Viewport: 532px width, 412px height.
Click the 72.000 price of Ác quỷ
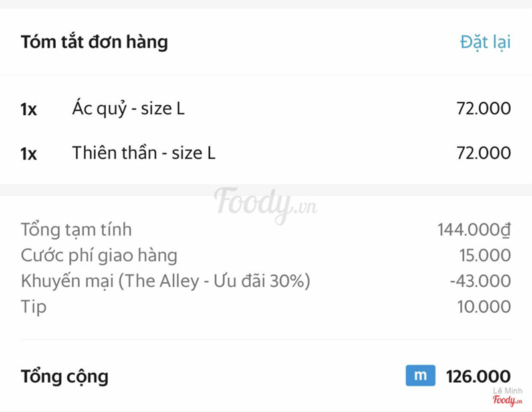(x=483, y=109)
